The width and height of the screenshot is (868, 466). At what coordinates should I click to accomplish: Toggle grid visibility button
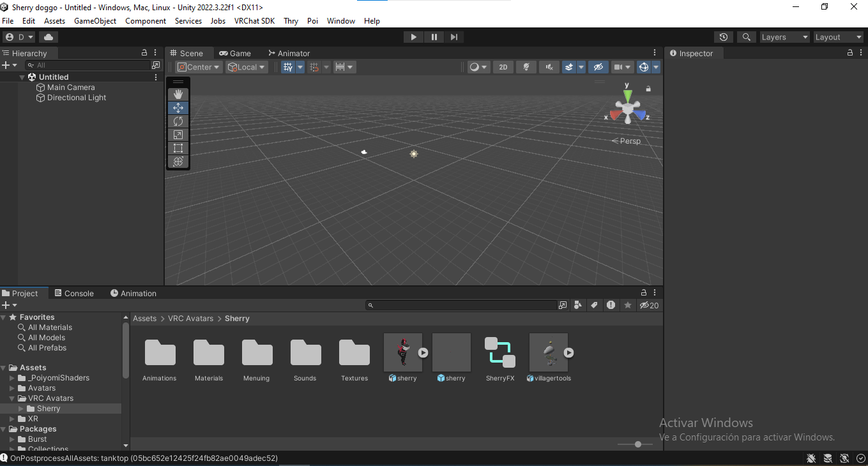(x=287, y=67)
